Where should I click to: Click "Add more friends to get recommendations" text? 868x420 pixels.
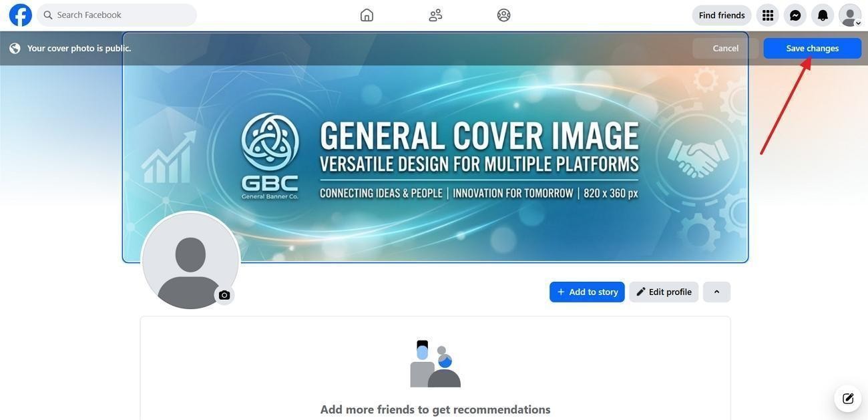[435, 409]
